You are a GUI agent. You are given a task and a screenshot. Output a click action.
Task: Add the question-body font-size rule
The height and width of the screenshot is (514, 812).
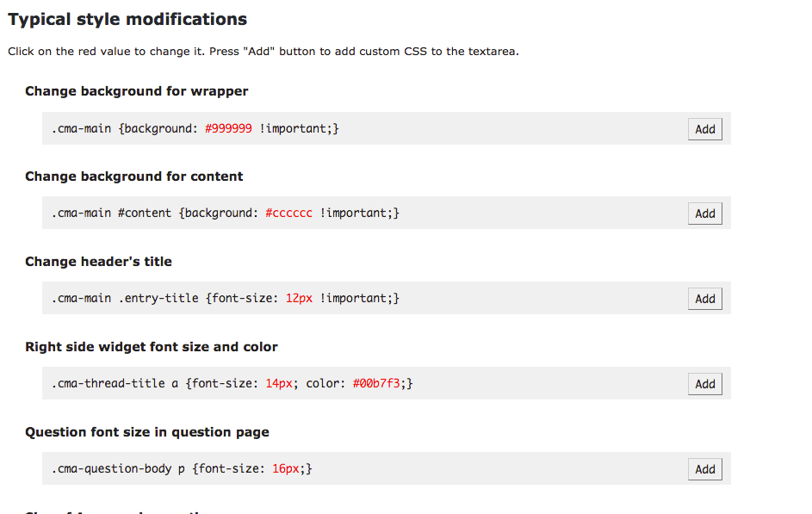(704, 469)
